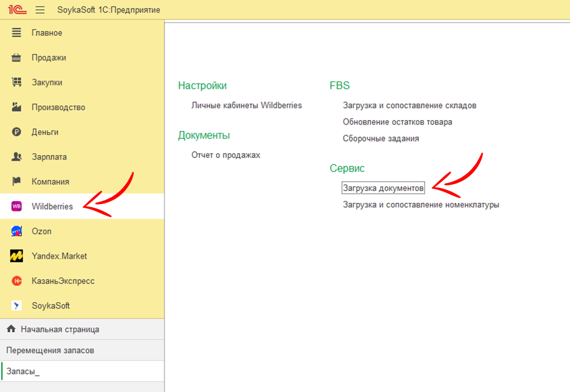The height and width of the screenshot is (392, 570).
Task: Click the SoykaSoft 1С:Предприятие title
Action: (x=109, y=10)
